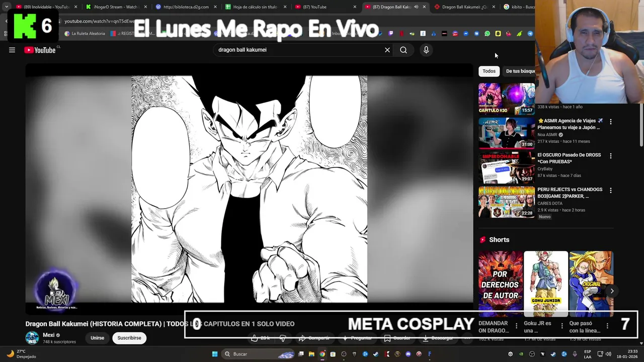Open options menu for Que pasó short
This screenshot has width=644, height=362.
[x=607, y=326]
